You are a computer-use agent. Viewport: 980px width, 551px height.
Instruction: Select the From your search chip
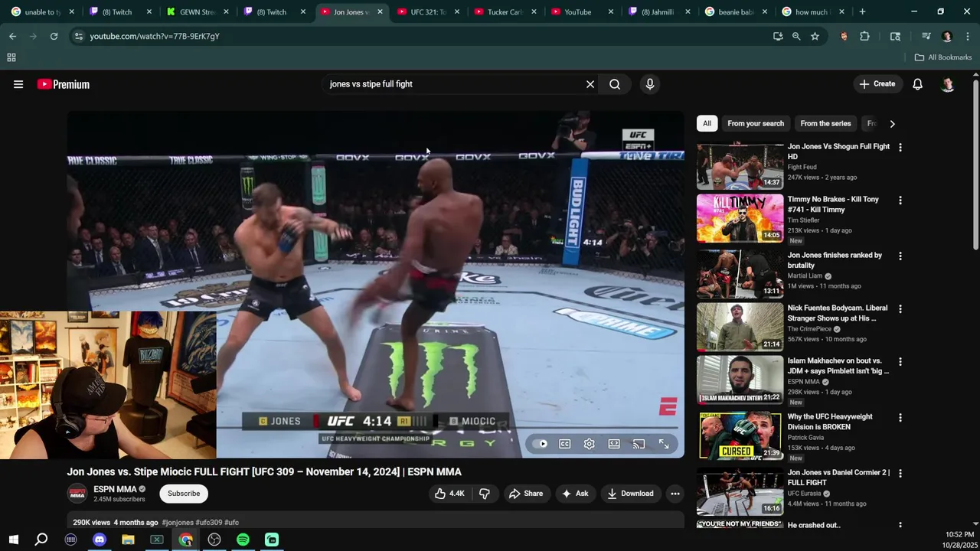[756, 123]
